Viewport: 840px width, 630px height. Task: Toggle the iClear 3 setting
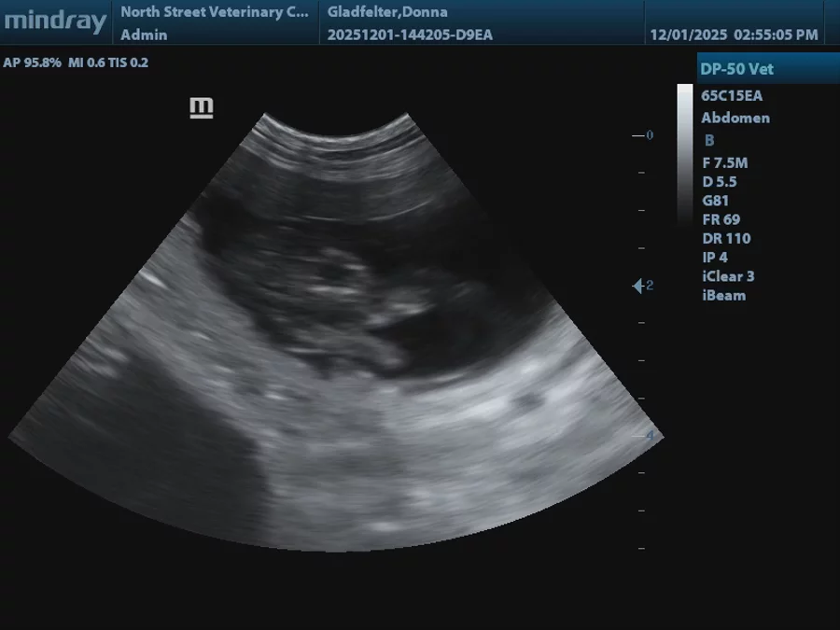coord(728,276)
